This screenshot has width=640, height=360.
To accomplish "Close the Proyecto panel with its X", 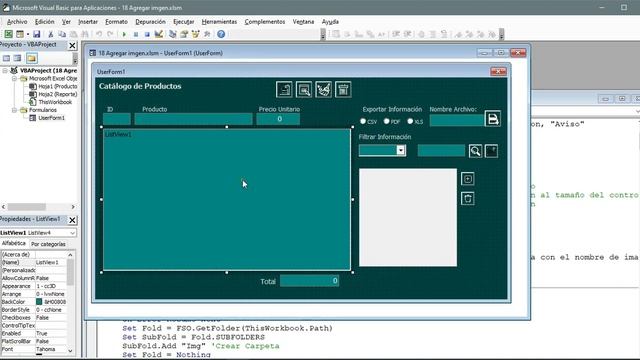I will (x=72, y=45).
